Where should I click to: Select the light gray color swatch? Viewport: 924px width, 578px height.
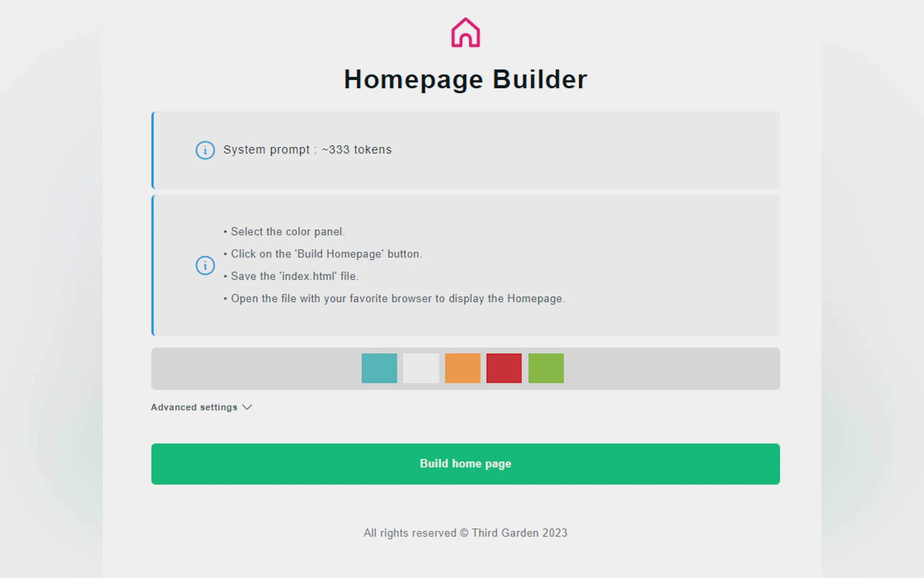tap(421, 368)
